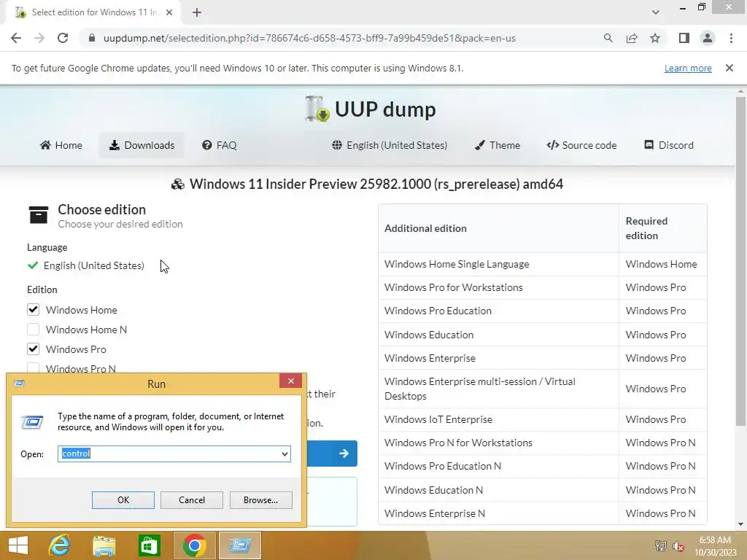The image size is (747, 560).
Task: Click the Run dialog title icon
Action: [x=20, y=384]
